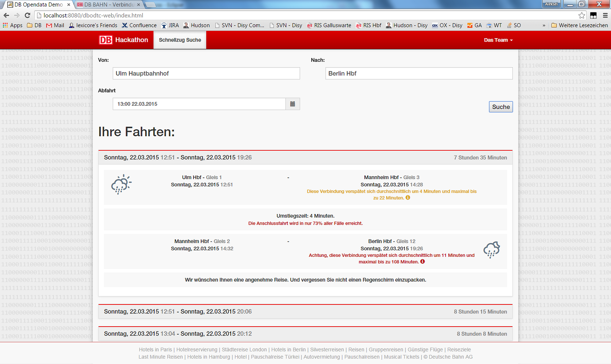This screenshot has width=611, height=364.
Task: Switch to the DB BAHN - Verbindu tab
Action: tap(108, 5)
